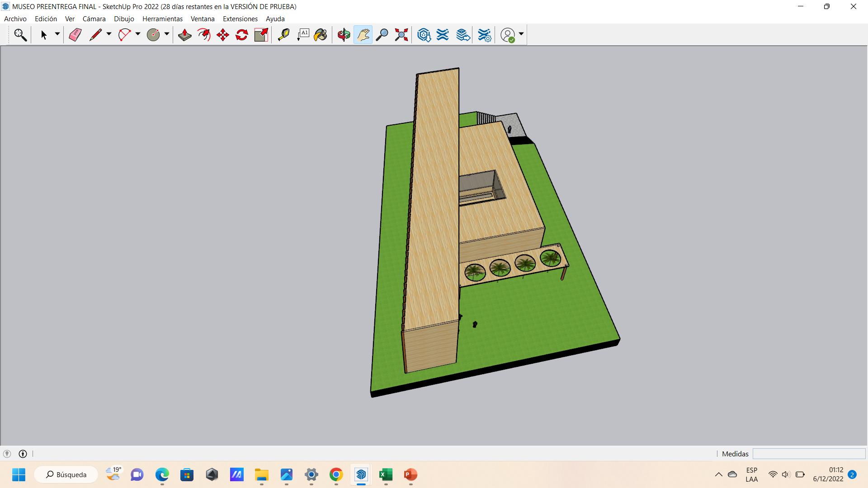Viewport: 868px width, 488px height.
Task: Toggle the Pan hand tool
Action: (x=363, y=35)
